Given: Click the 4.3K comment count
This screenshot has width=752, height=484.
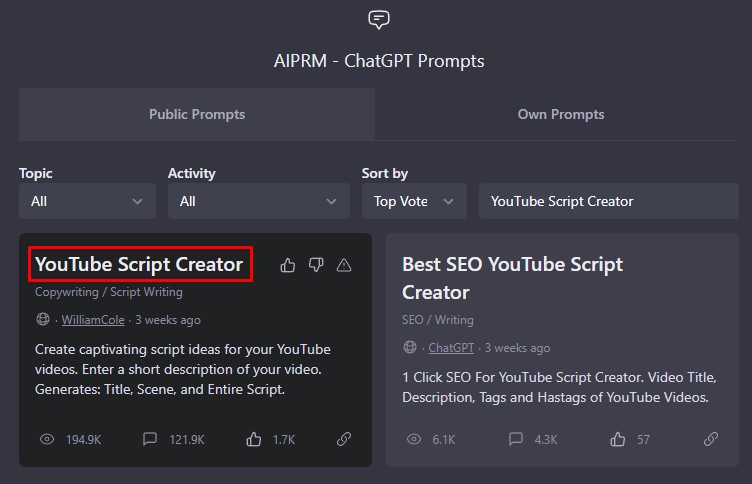Looking at the screenshot, I should (546, 439).
